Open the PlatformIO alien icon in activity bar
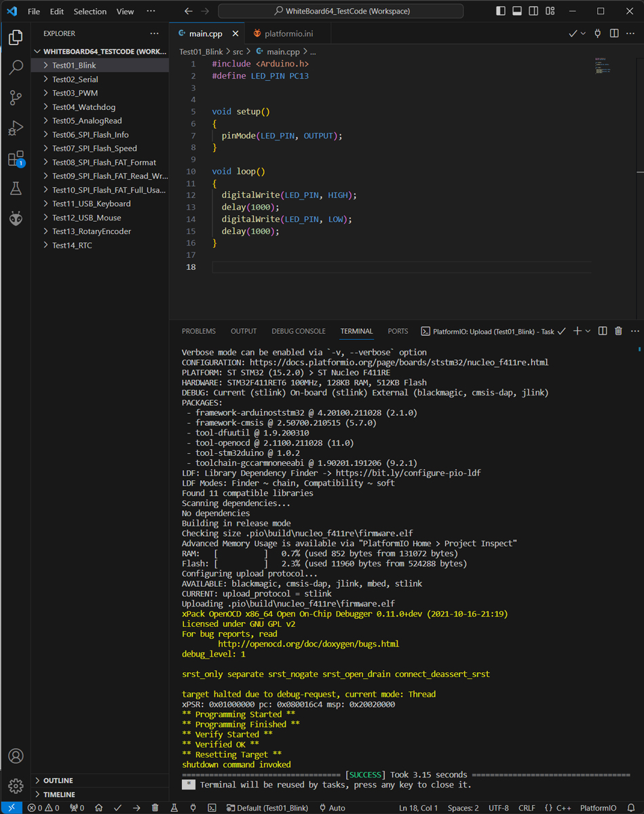This screenshot has height=814, width=644. point(16,218)
